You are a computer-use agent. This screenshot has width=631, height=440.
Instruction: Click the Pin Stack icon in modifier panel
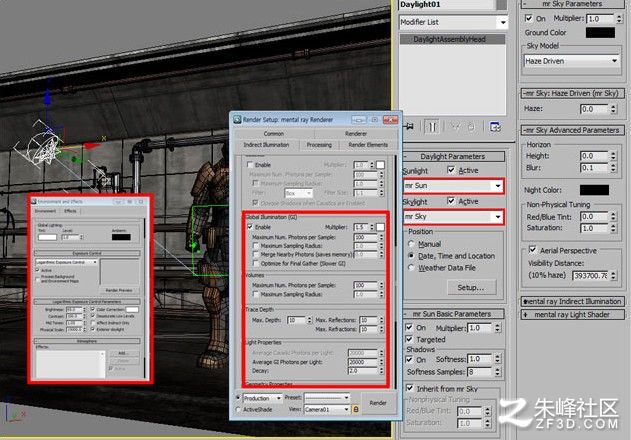(x=410, y=126)
